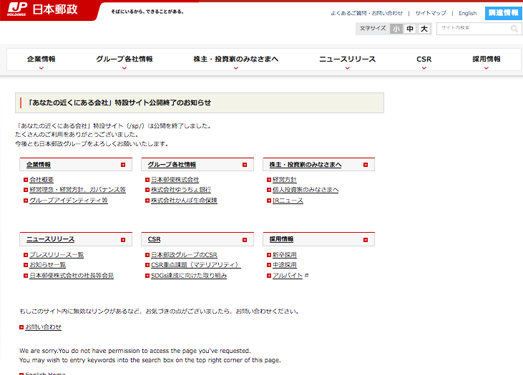Image resolution: width=523 pixels, height=375 pixels.
Task: Click red arrow icon in 企業情報 panel header
Action: [x=123, y=165]
